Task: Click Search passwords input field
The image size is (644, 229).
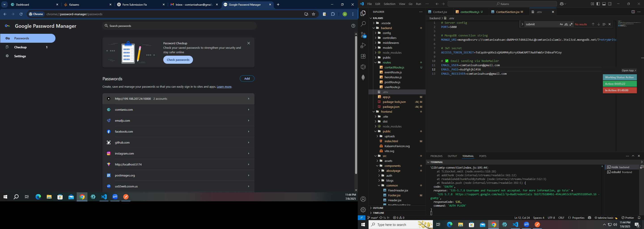Action: 180,26
